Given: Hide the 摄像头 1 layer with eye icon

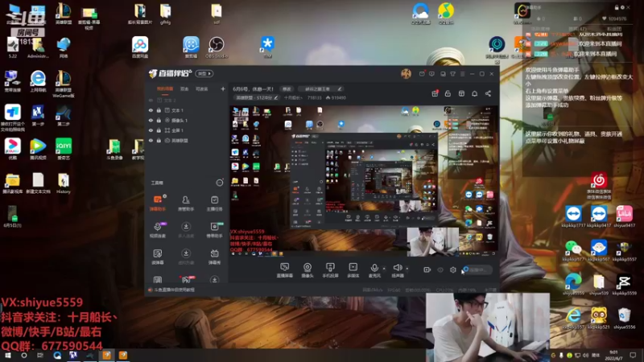Looking at the screenshot, I should (x=151, y=120).
